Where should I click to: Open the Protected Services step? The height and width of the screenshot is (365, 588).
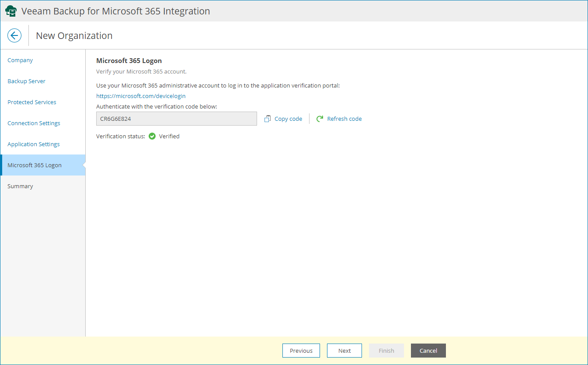[31, 102]
